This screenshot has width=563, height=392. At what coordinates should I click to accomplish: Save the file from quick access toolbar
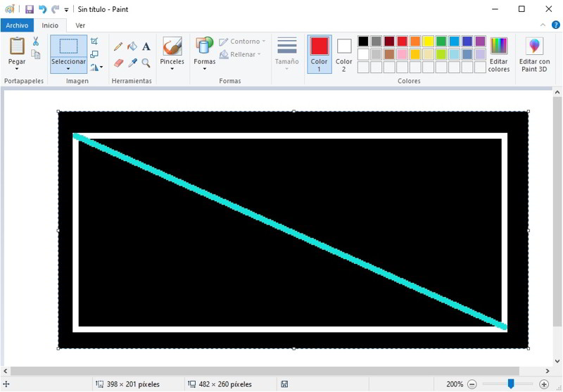pyautogui.click(x=30, y=9)
